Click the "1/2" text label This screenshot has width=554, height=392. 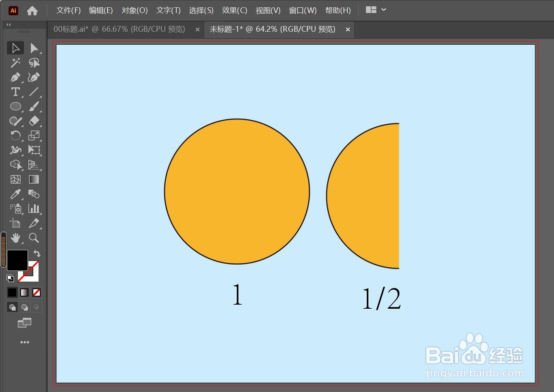(x=381, y=299)
